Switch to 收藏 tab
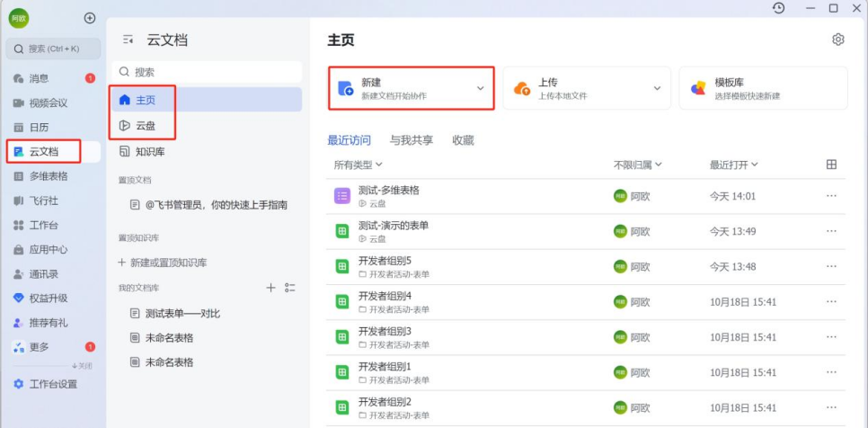This screenshot has width=868, height=428. pyautogui.click(x=463, y=140)
